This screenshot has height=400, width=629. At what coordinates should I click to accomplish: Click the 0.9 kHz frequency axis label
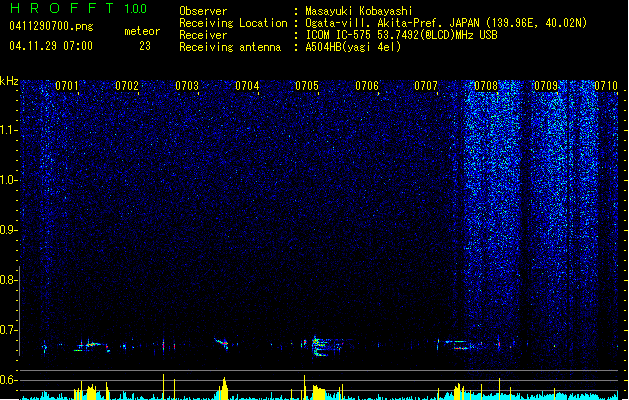[x=8, y=230]
